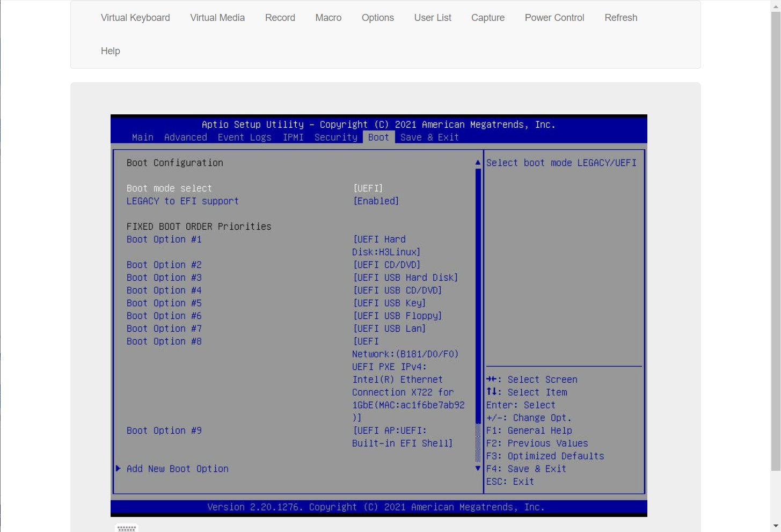Click the BIOS vertical scrollbar thumb

click(x=478, y=295)
